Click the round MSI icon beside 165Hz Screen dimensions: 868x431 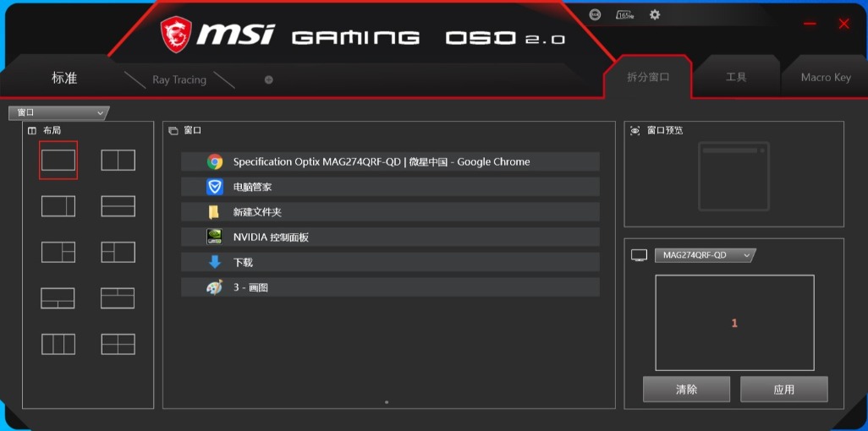click(x=595, y=14)
